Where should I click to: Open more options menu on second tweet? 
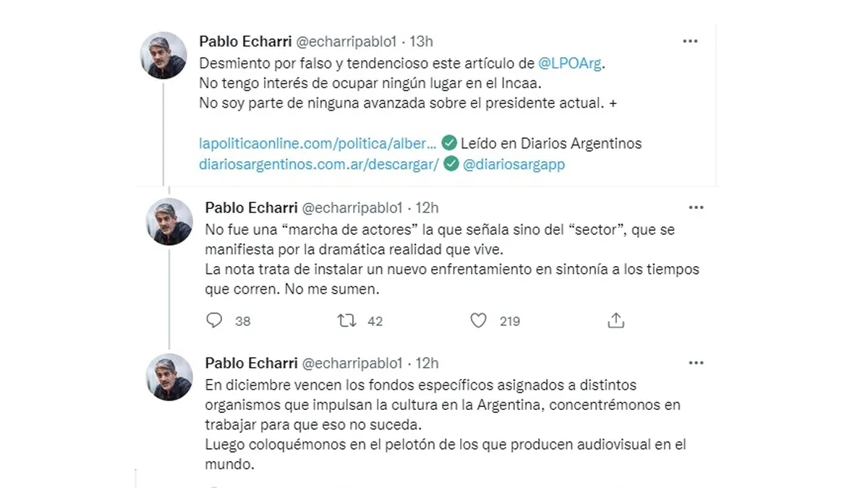[x=696, y=208]
